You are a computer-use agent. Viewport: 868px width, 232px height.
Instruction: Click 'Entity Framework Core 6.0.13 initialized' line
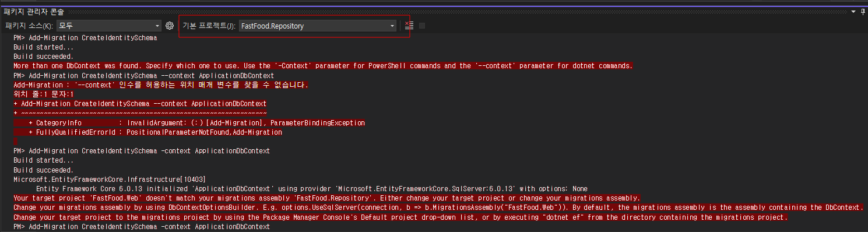(312, 189)
